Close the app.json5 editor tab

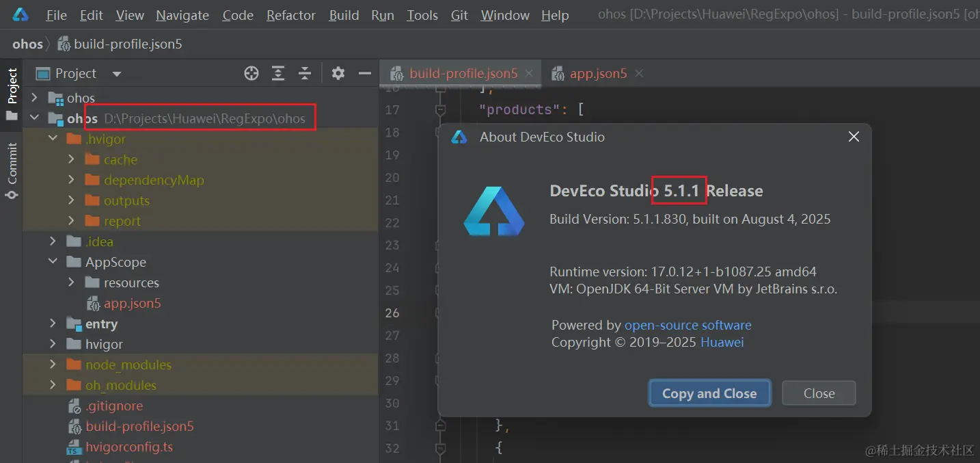click(x=639, y=73)
